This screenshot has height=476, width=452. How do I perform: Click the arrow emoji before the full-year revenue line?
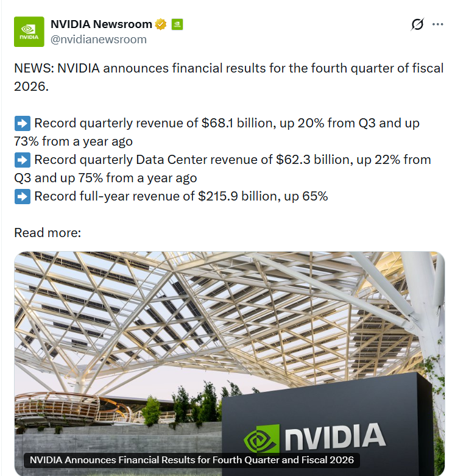[23, 196]
